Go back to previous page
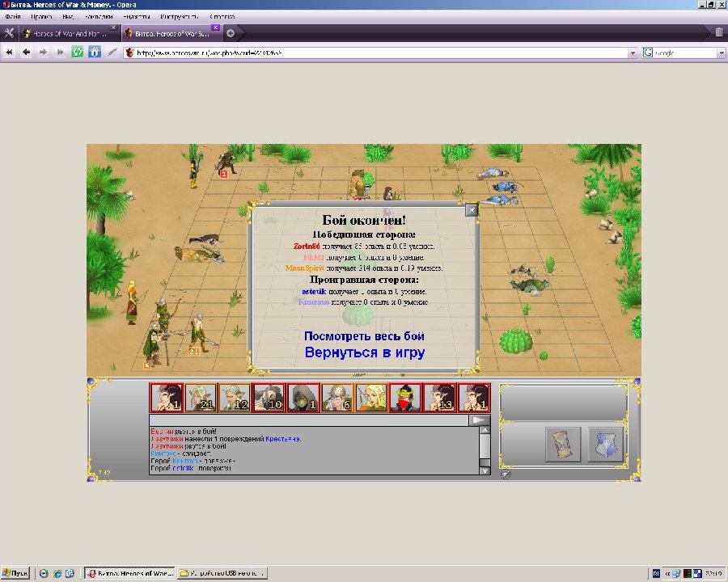This screenshot has height=582, width=728. (x=26, y=53)
